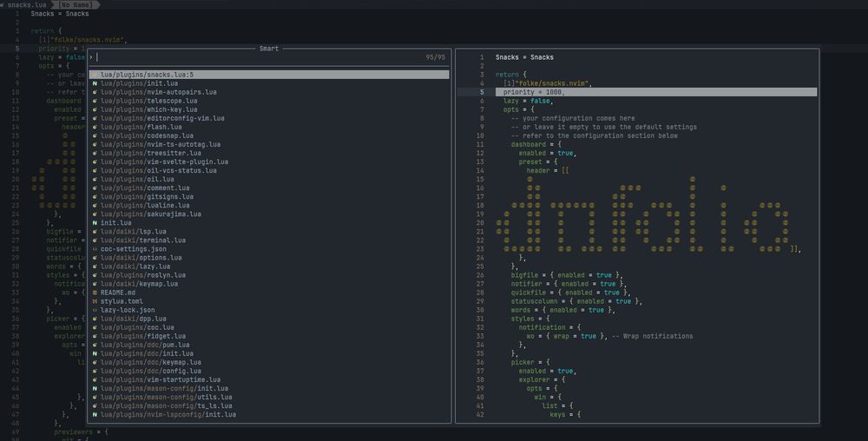Click highlighted 'priority = 1000,' line in preview
Screen dimensions: 868x441
[656, 92]
